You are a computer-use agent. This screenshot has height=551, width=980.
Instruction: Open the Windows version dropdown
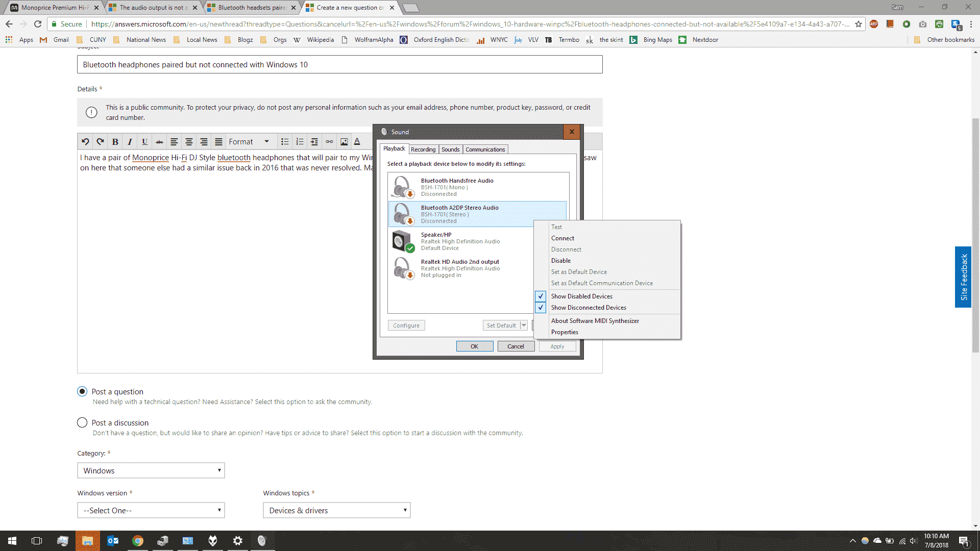151,510
